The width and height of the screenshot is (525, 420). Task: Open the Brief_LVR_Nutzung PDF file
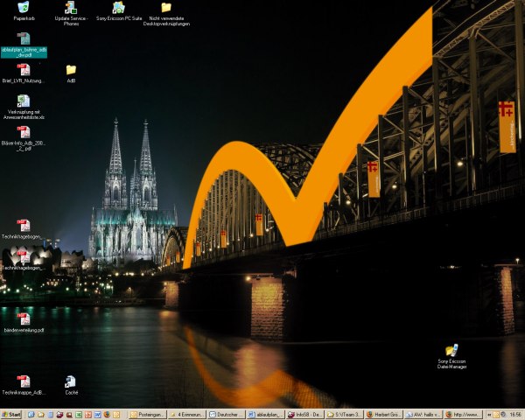(x=24, y=70)
